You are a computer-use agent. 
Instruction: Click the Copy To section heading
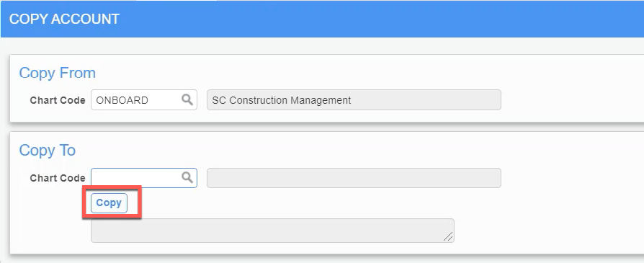tap(48, 151)
